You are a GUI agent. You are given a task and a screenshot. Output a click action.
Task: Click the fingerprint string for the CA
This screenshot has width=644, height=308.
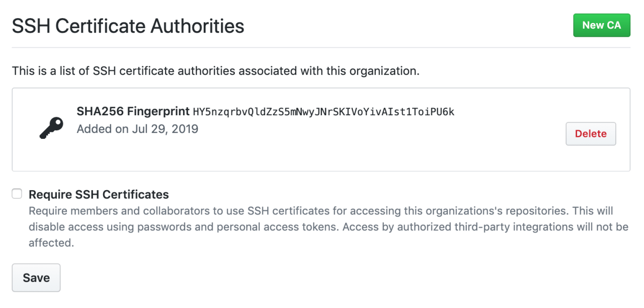click(x=322, y=112)
